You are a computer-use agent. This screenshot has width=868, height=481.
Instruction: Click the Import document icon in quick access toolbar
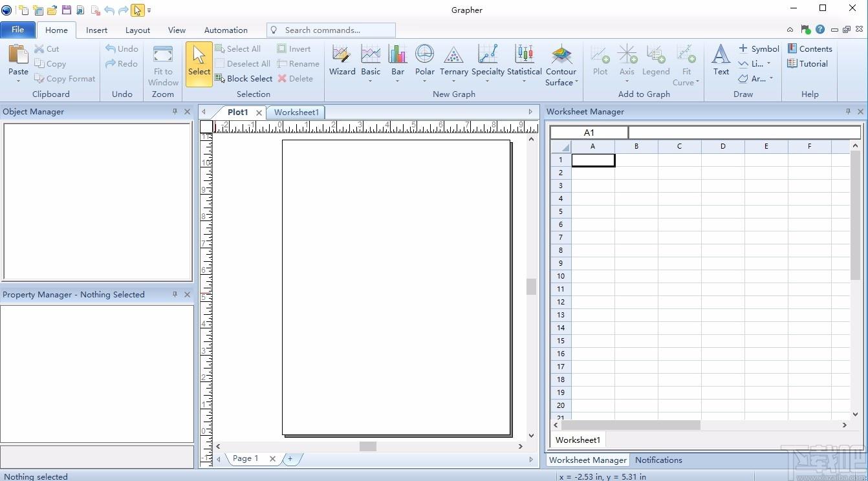pos(80,10)
